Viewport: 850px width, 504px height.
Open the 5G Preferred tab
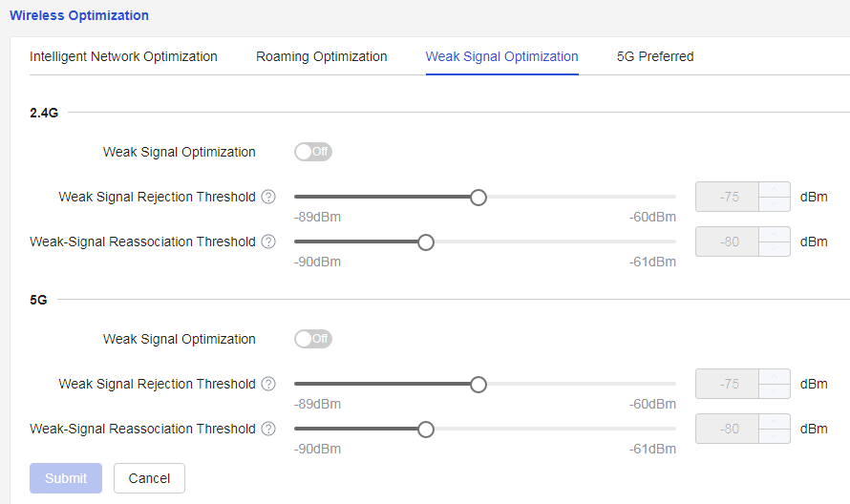pyautogui.click(x=655, y=56)
